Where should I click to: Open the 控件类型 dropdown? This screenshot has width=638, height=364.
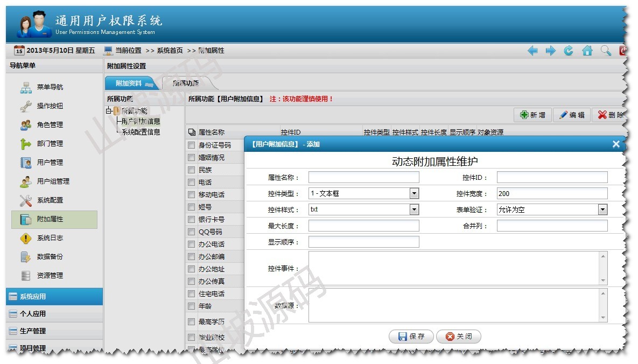tap(414, 193)
